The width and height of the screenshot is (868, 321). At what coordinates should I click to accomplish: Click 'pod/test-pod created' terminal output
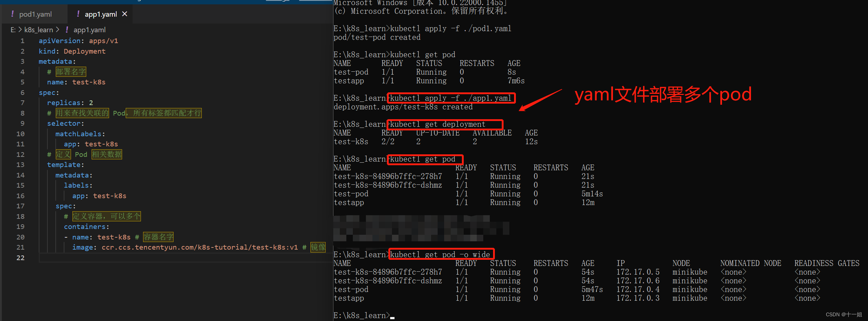[x=377, y=37]
